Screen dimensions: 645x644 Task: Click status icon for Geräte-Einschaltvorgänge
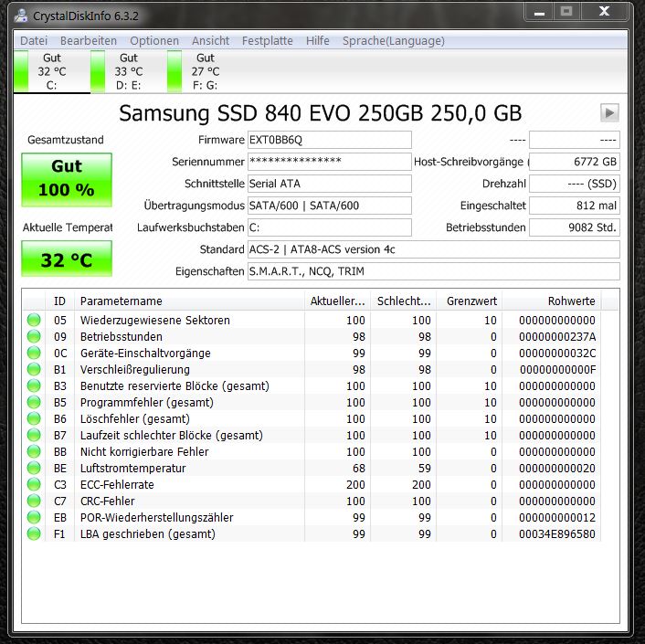34,353
